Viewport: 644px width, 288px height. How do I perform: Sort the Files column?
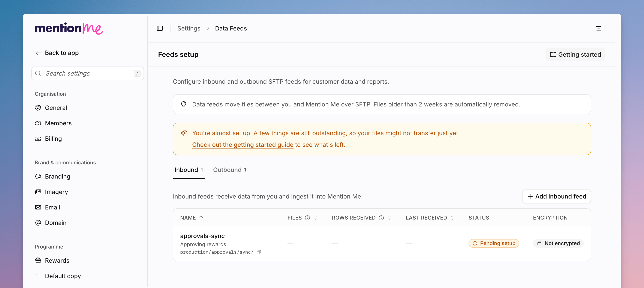pos(316,218)
